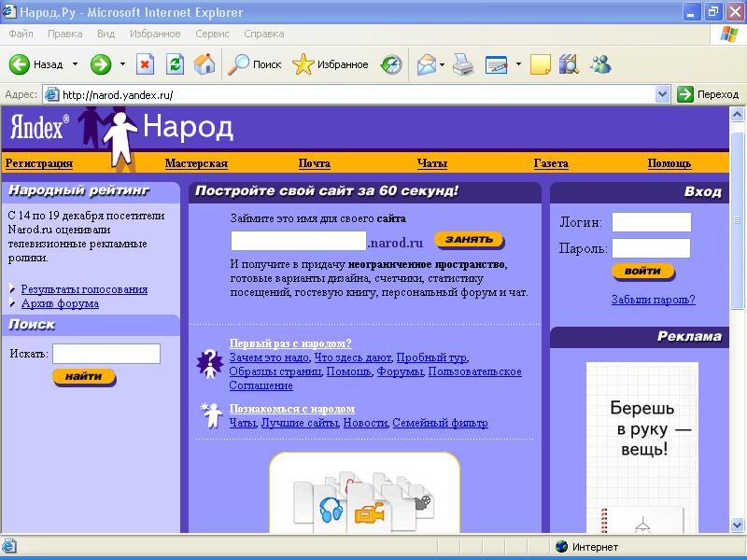The width and height of the screenshot is (747, 560).
Task: Open Результаты голосования link
Action: pos(84,289)
